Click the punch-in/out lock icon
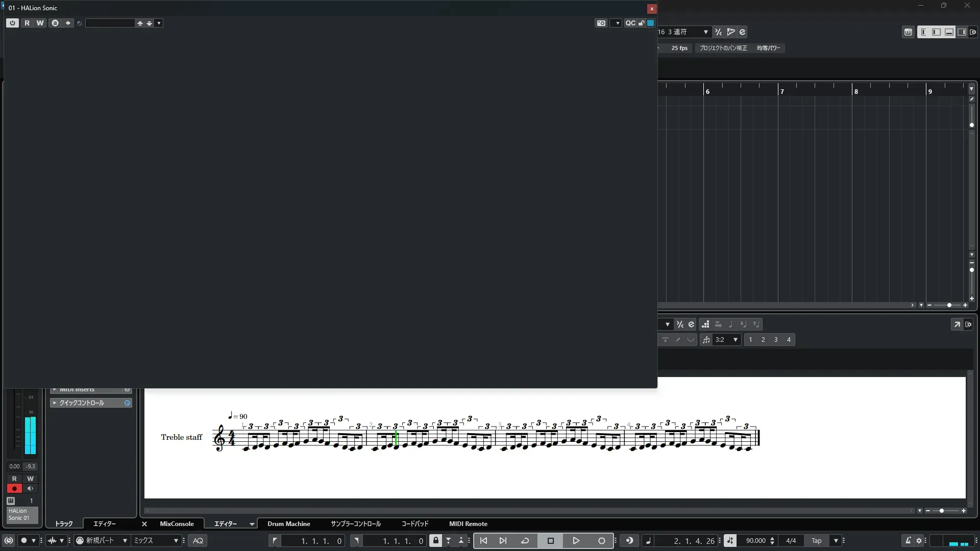980x551 pixels. point(435,541)
